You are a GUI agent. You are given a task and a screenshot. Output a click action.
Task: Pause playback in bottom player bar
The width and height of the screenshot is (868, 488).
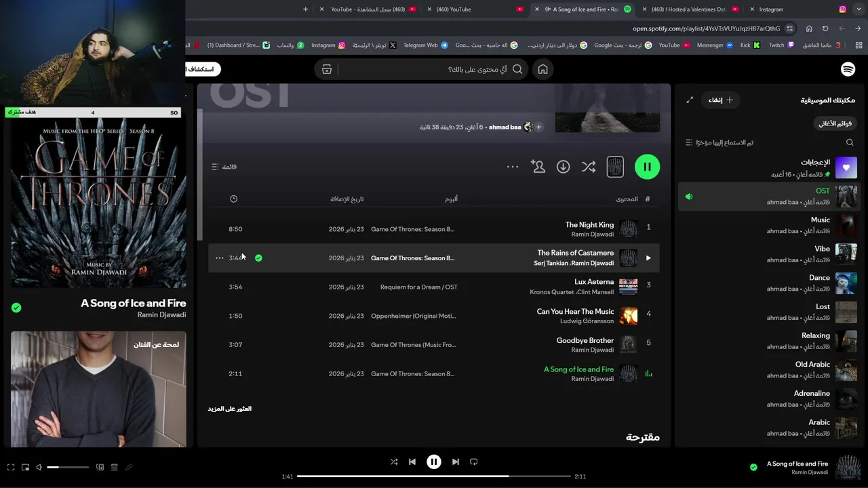click(434, 462)
